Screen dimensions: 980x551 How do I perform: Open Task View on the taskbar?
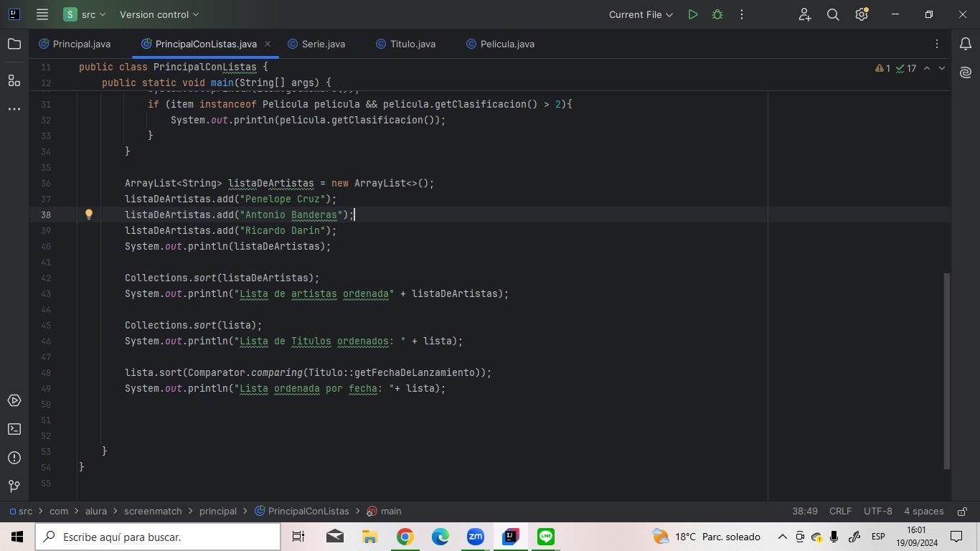click(298, 537)
